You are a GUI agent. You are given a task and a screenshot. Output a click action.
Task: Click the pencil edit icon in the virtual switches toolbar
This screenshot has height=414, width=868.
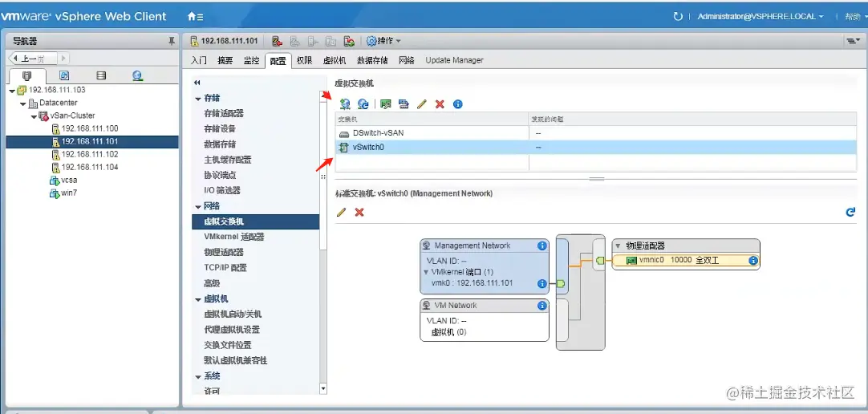[x=422, y=104]
